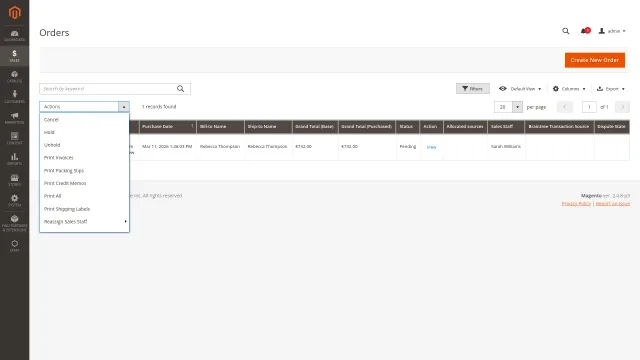Open the per page count dropdown arrow
The image size is (640, 360).
[517, 107]
